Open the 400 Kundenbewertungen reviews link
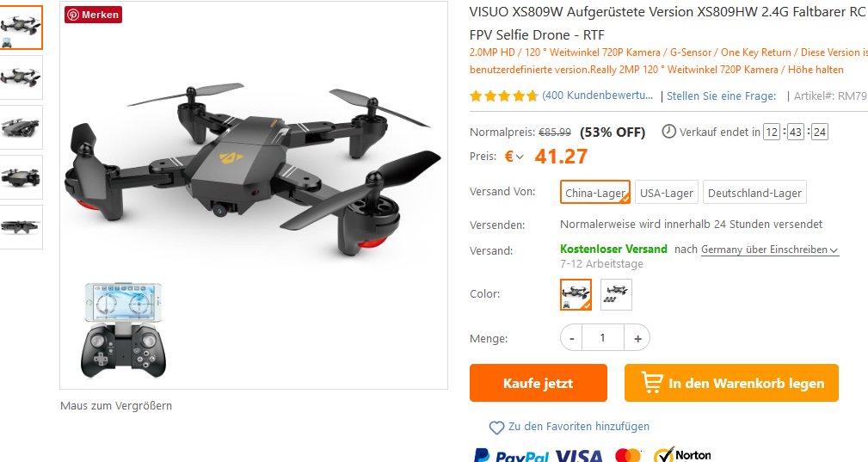Screen dimensions: 868x462 [x=597, y=95]
